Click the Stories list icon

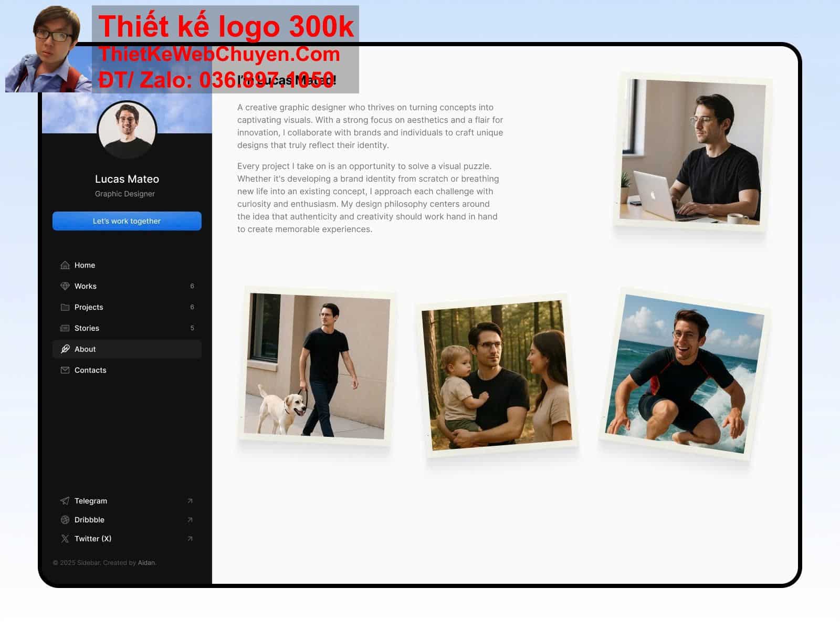65,328
